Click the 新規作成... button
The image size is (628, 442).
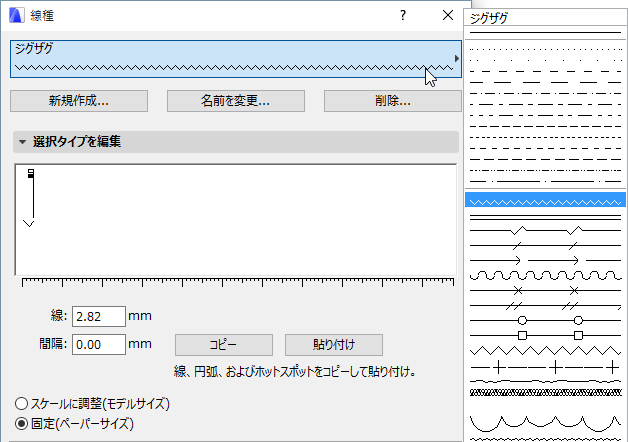pyautogui.click(x=79, y=101)
